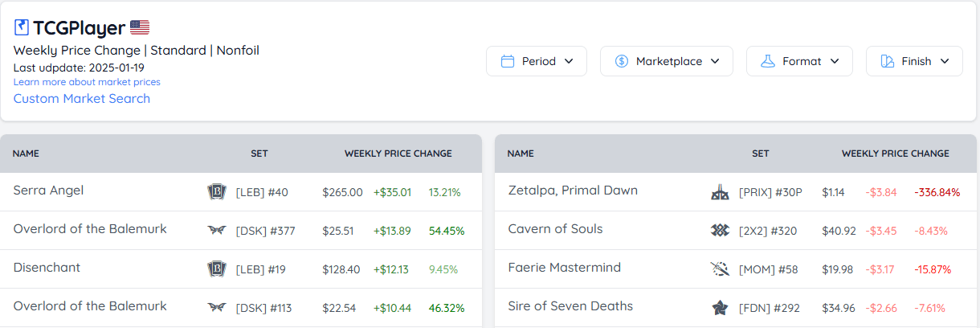Open Custom Market Search link
Viewport: 980px width, 328px height.
point(82,98)
